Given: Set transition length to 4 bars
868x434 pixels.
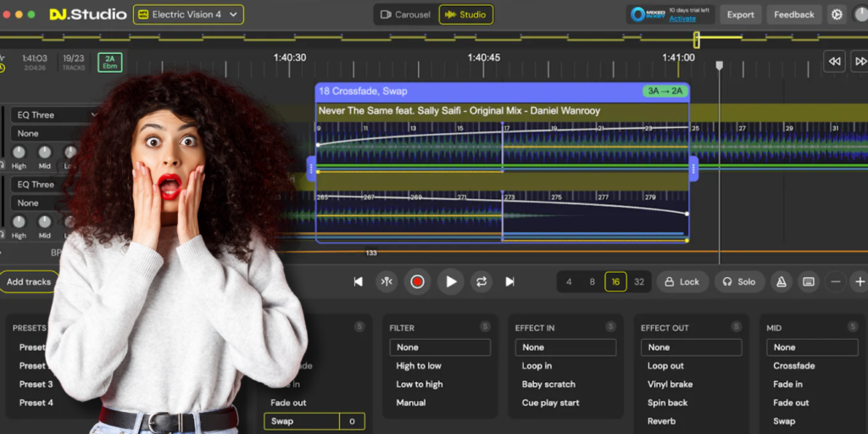Looking at the screenshot, I should click(569, 281).
